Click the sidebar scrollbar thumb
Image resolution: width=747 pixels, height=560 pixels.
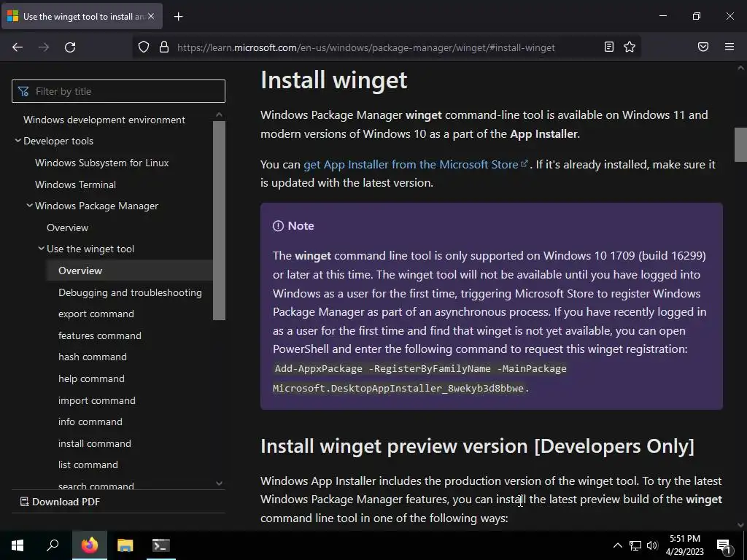(x=219, y=220)
